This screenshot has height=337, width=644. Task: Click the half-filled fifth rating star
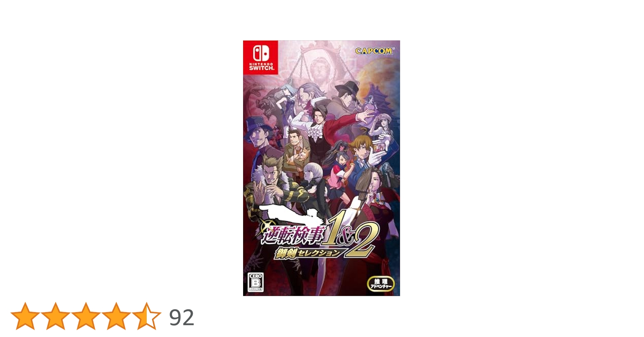point(147,316)
